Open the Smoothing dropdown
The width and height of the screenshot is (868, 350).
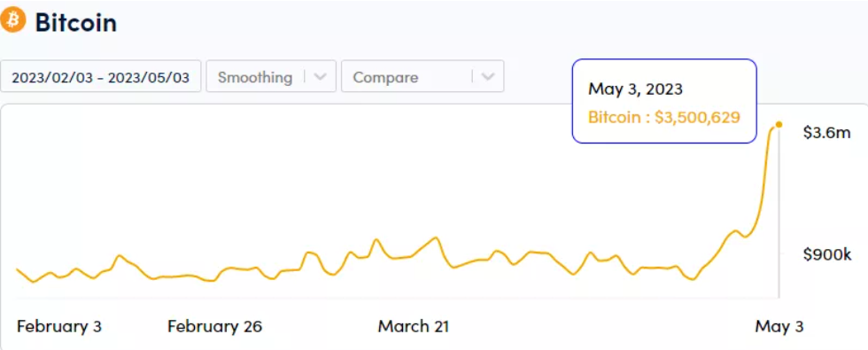pos(271,76)
